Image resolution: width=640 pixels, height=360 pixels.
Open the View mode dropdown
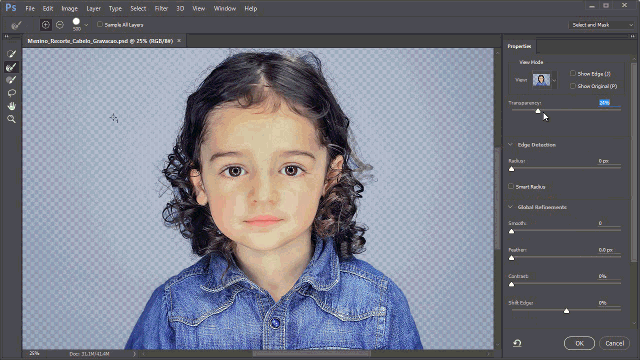(x=554, y=80)
